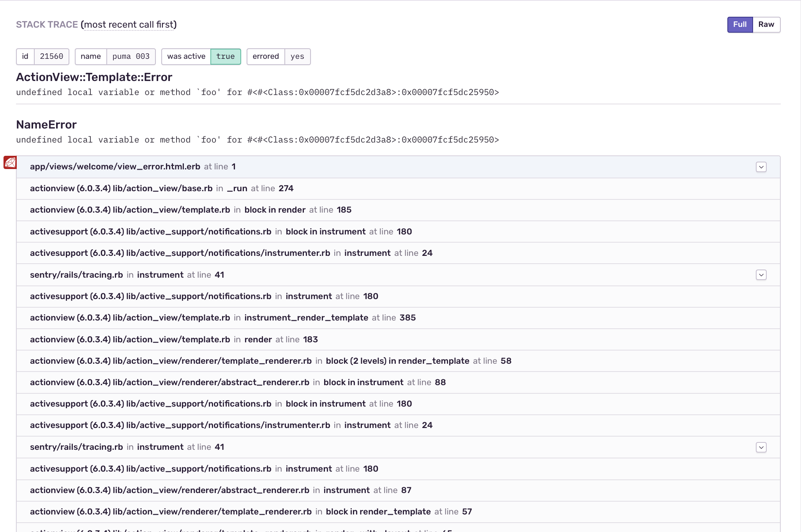This screenshot has height=532, width=801.
Task: Select the instrumenter.rb instrument frame at line 24
Action: (x=231, y=253)
